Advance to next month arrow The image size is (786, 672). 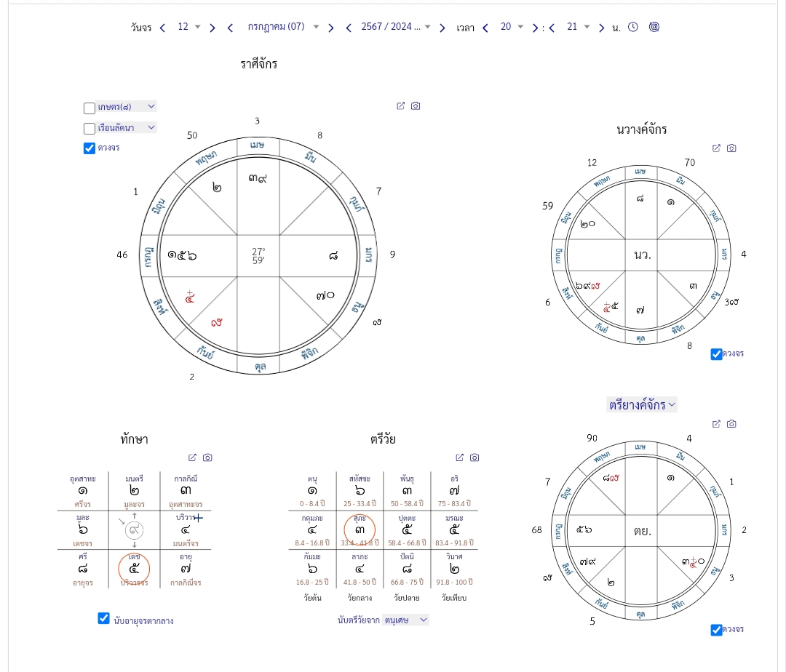point(331,28)
